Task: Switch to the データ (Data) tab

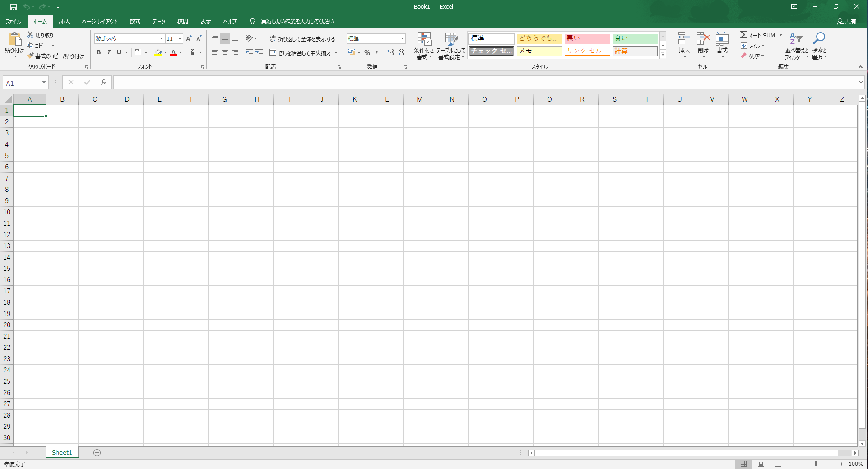Action: 158,21
